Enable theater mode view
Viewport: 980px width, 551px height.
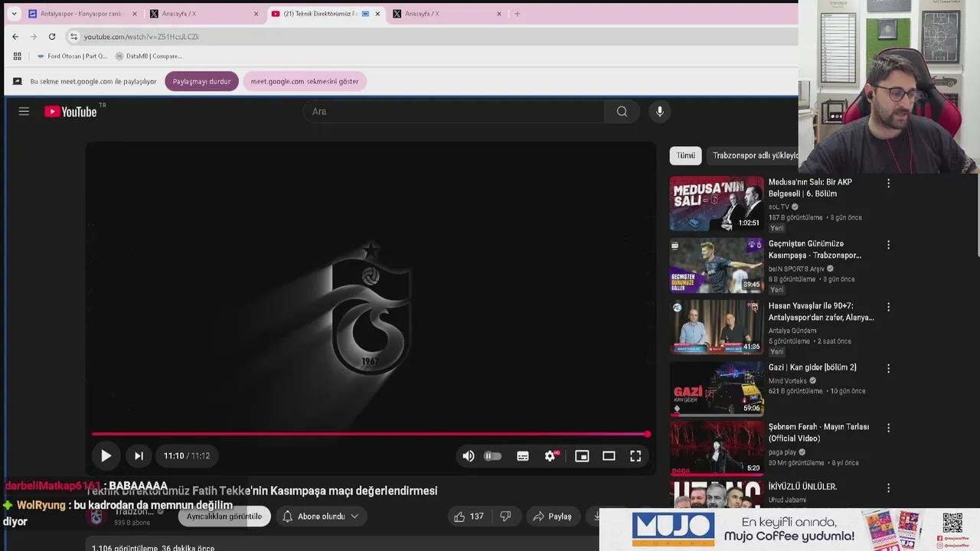[609, 456]
